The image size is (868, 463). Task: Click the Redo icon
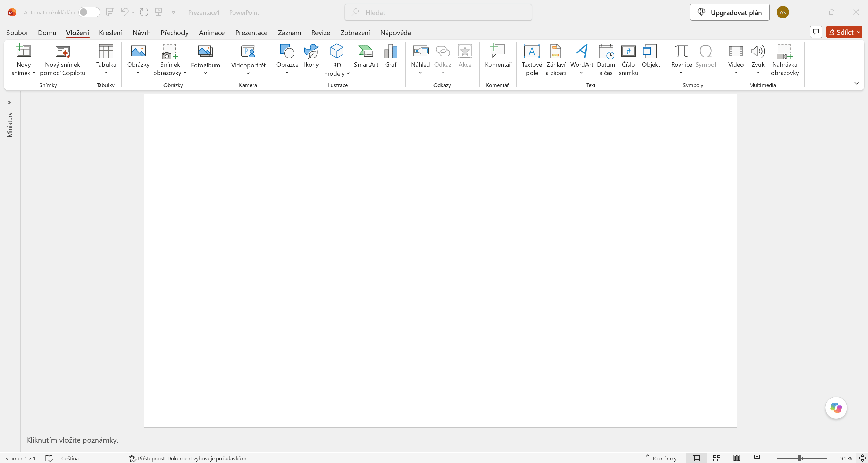(144, 12)
